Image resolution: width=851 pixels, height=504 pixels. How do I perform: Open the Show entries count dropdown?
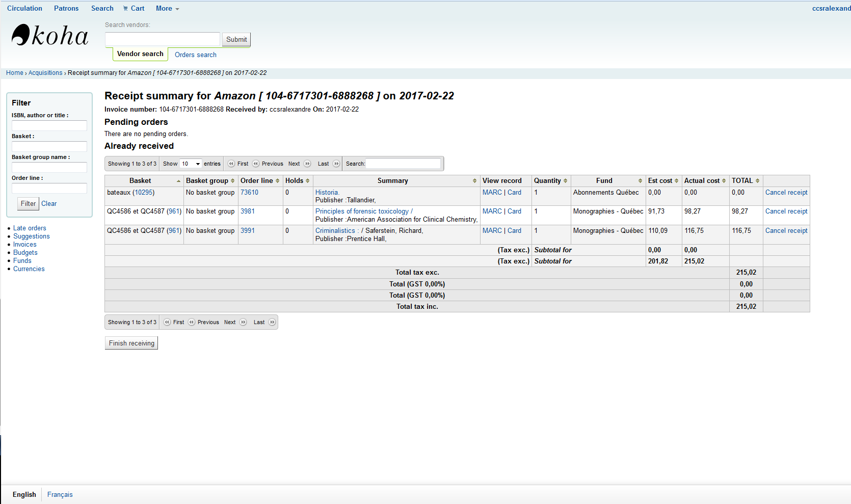tap(191, 164)
